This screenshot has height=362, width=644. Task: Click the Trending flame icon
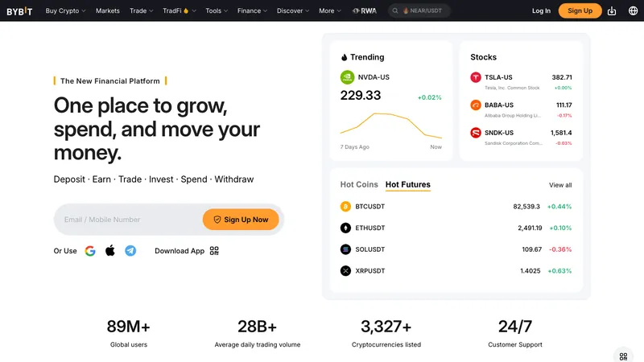click(x=344, y=57)
